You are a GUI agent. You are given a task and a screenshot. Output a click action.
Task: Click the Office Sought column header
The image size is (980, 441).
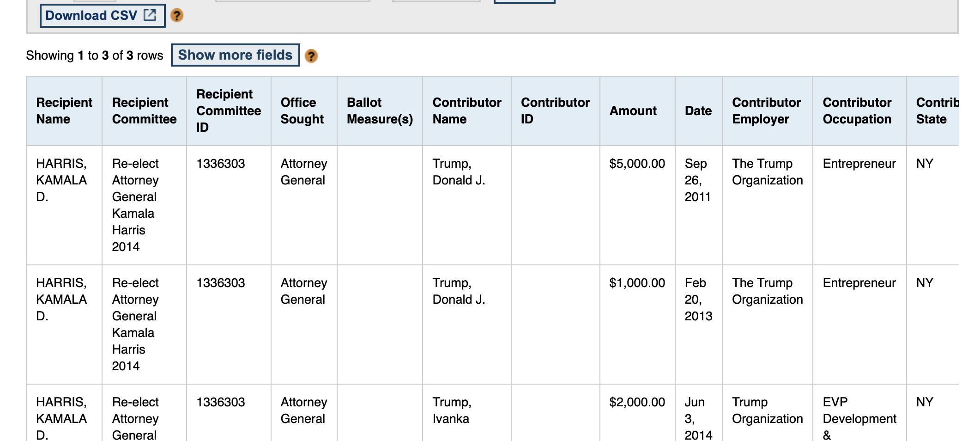tap(302, 110)
